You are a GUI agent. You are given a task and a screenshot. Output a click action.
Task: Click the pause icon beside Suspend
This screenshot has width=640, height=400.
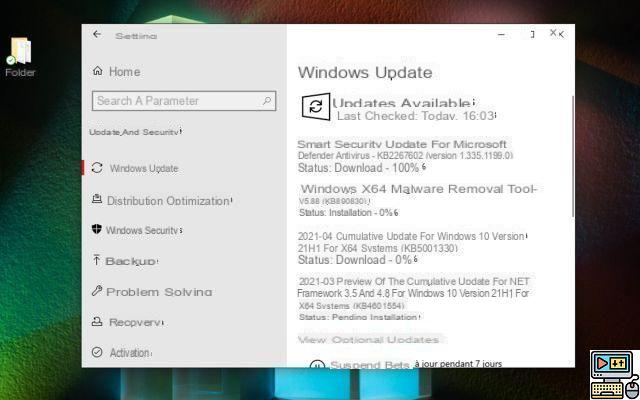[317, 364]
